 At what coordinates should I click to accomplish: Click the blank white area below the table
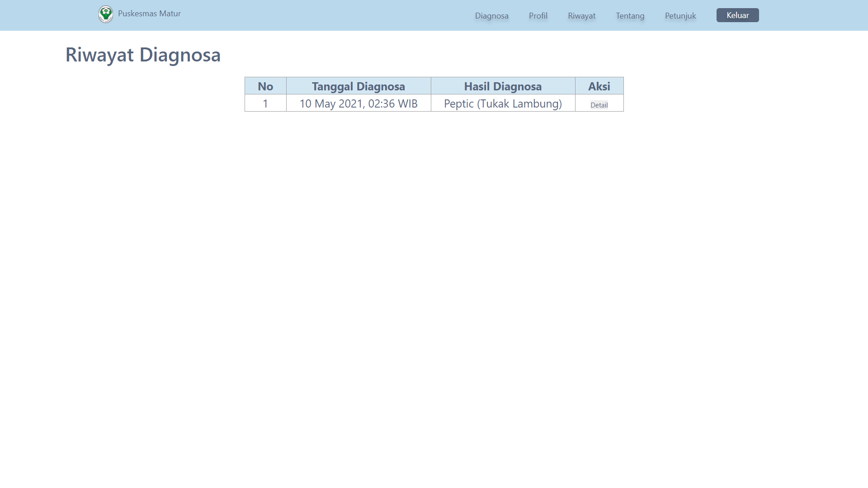[434, 271]
